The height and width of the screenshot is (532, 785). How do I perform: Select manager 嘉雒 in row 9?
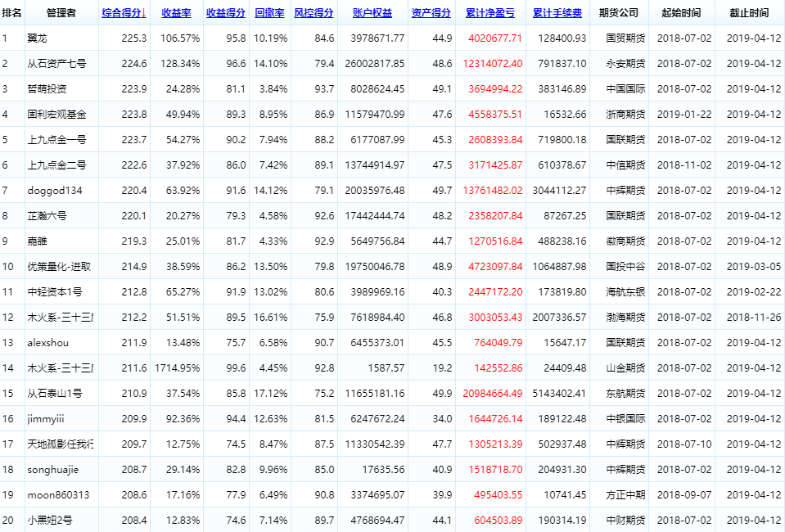[x=38, y=241]
